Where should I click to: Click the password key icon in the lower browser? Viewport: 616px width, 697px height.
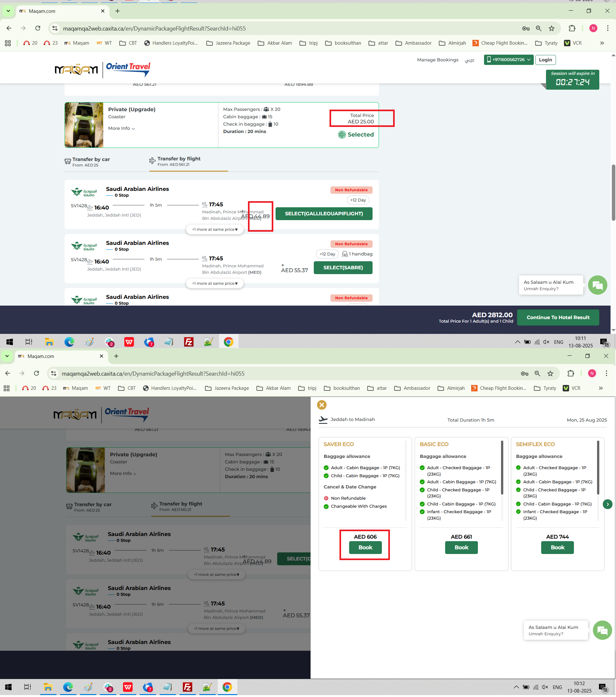tap(524, 374)
